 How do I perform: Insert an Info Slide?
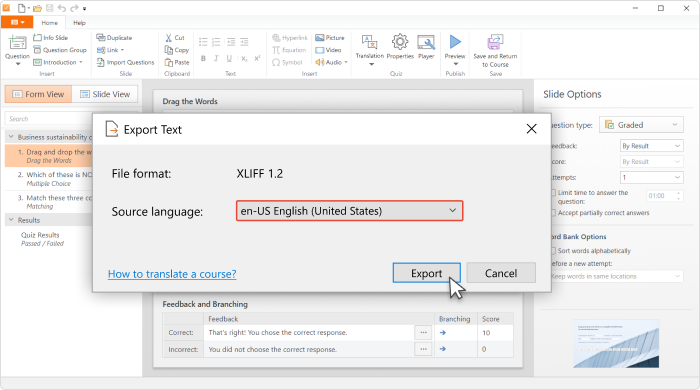(51, 38)
